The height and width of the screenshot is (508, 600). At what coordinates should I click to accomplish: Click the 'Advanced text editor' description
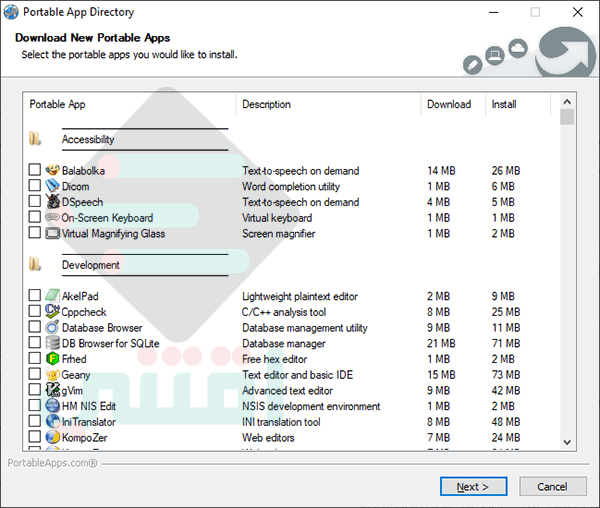tap(287, 390)
